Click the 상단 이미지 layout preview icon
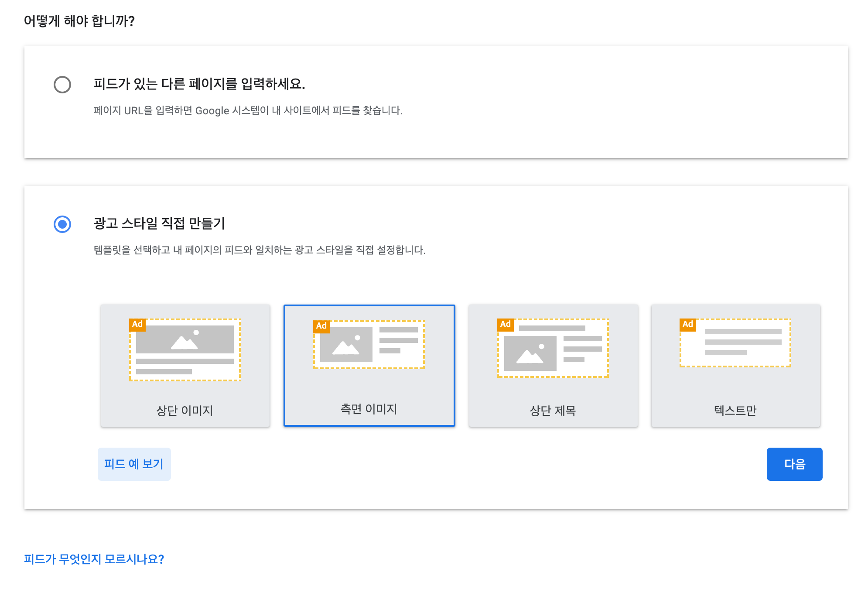Screen dimensions: 868x596 coord(185,350)
